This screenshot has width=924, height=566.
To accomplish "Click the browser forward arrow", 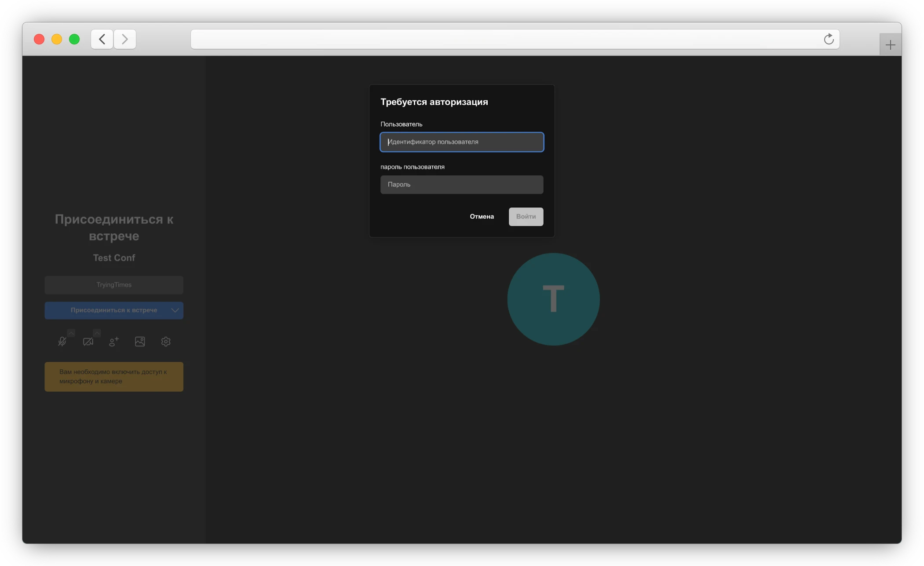I will point(125,39).
